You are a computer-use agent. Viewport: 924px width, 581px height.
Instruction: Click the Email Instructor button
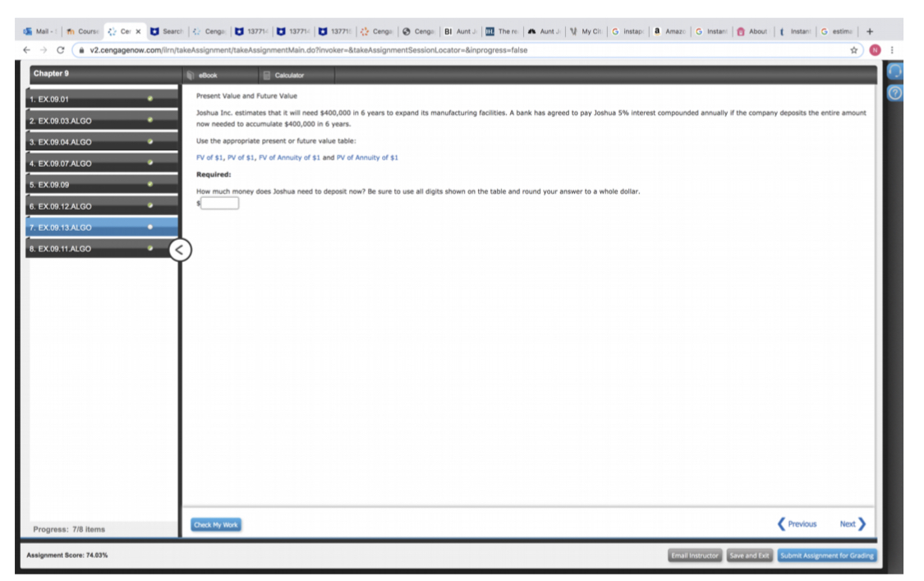(694, 556)
